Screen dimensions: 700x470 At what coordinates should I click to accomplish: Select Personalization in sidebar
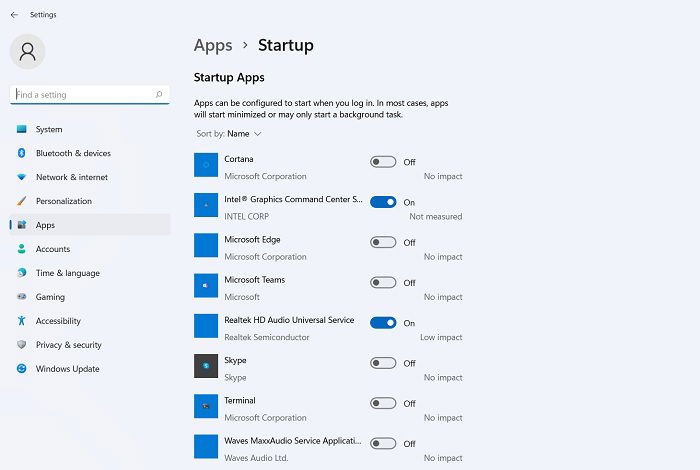[x=90, y=201]
